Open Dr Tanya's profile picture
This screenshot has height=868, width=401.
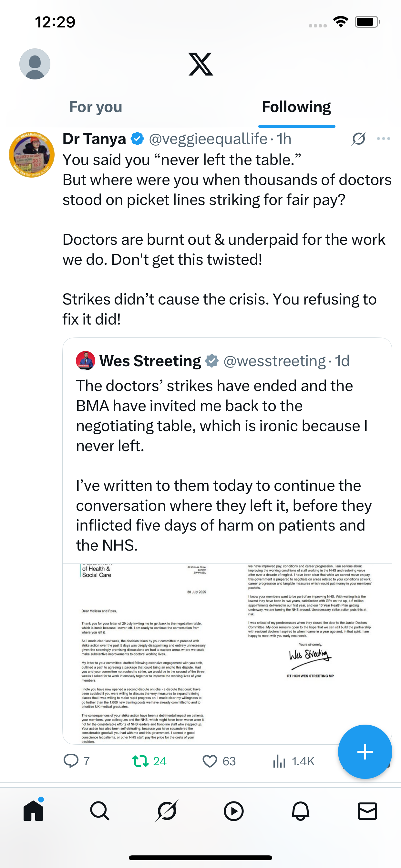pos(32,155)
